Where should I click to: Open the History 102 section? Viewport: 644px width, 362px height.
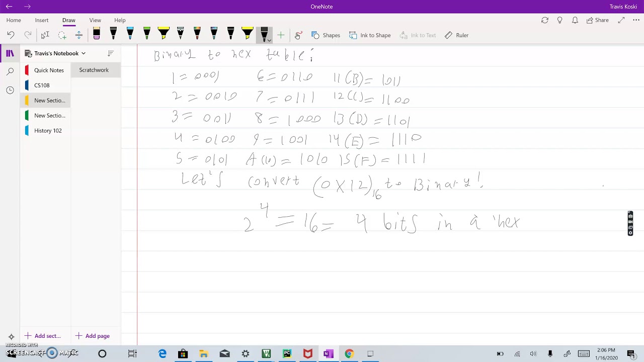(45, 131)
